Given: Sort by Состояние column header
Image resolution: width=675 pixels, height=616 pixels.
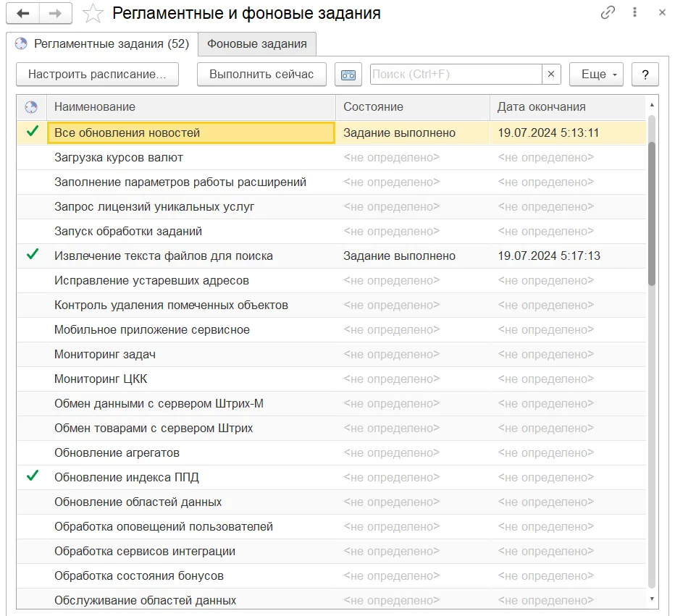Looking at the screenshot, I should pyautogui.click(x=412, y=106).
